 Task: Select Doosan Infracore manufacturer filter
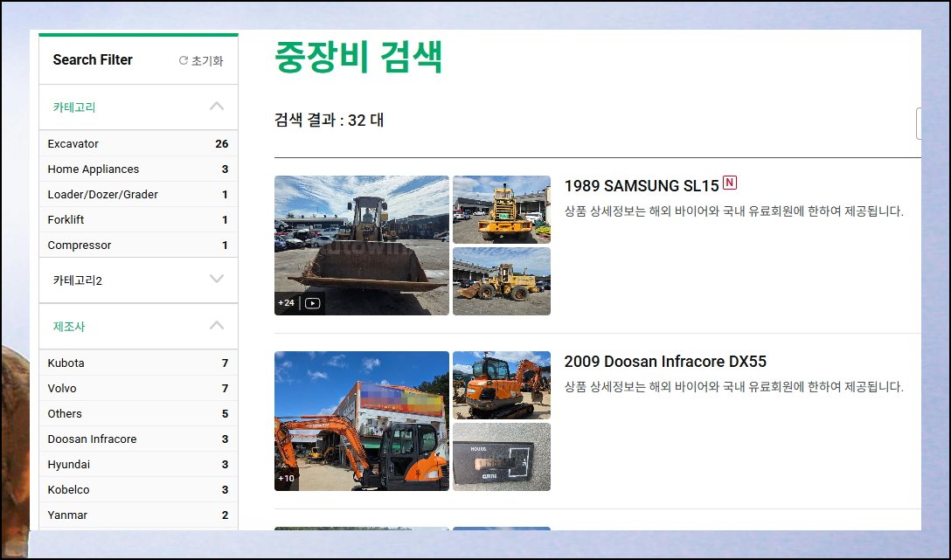[x=138, y=439]
